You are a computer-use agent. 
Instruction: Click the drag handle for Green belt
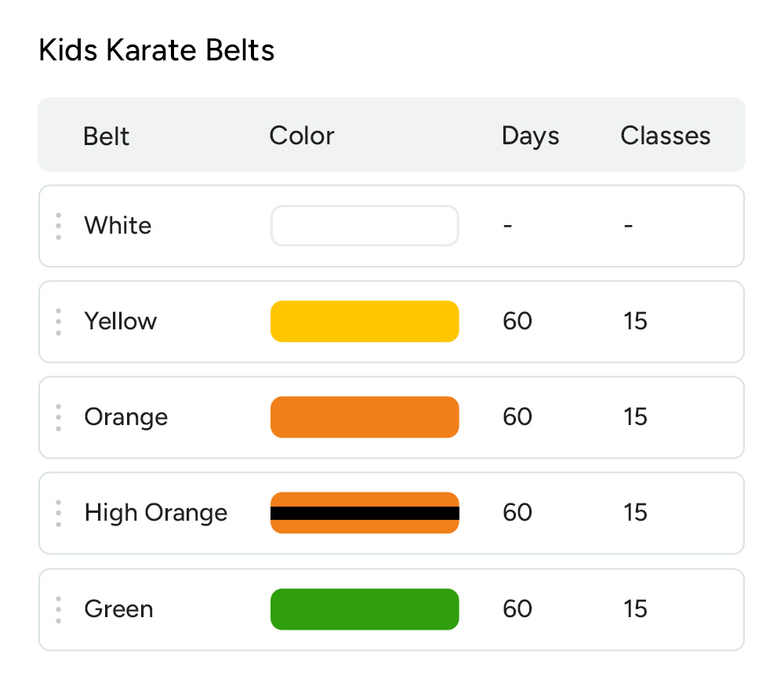[x=59, y=609]
